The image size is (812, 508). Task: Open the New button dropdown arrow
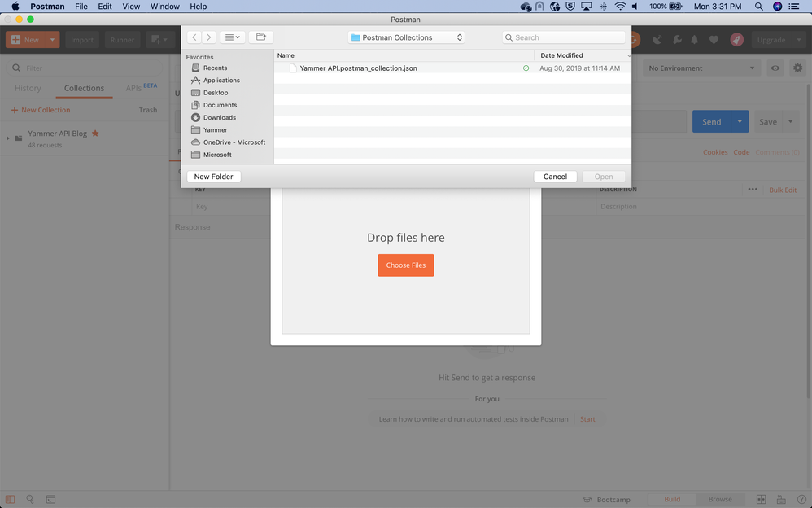coord(52,40)
